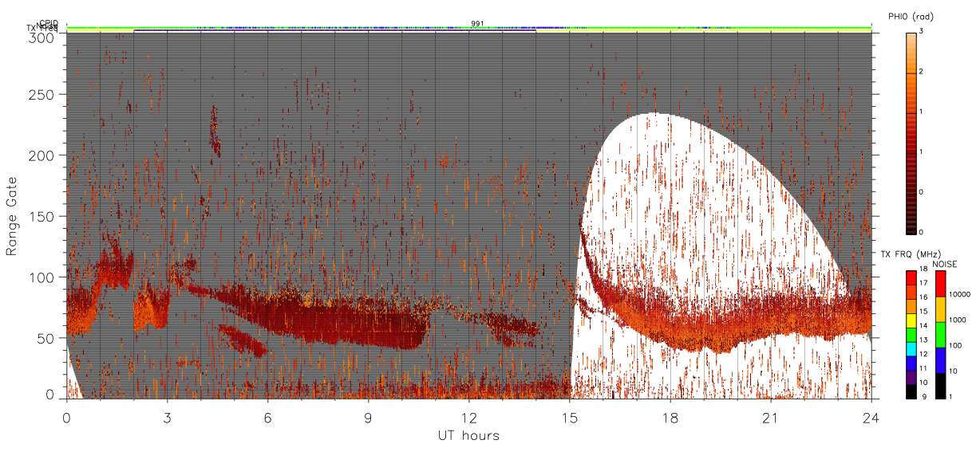The height and width of the screenshot is (452, 980).
Task: Click the y-axis tick label '150'
Action: coord(44,216)
